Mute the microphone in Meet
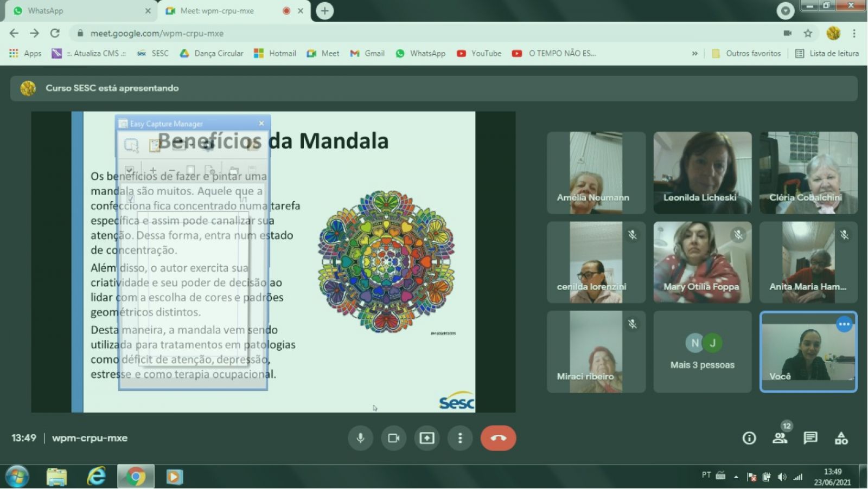The image size is (868, 489). coord(360,438)
